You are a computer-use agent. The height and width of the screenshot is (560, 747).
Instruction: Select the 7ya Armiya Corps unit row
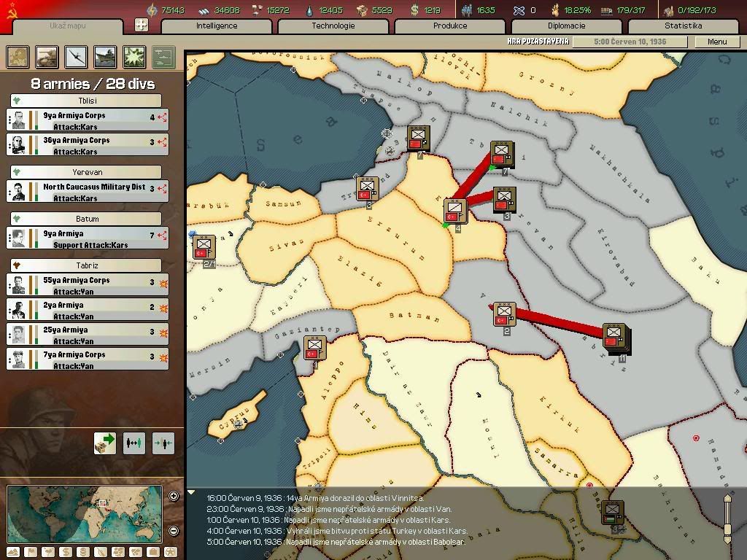[88, 359]
